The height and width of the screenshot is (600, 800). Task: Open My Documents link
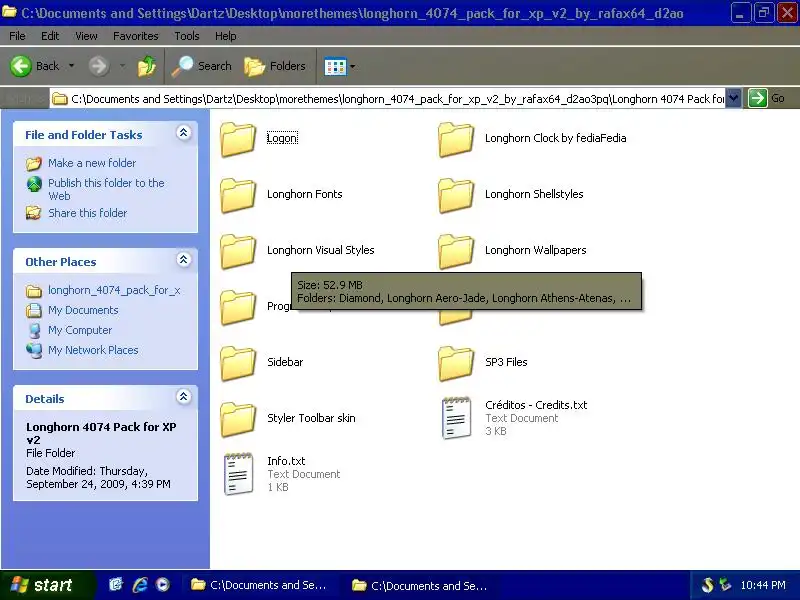pyautogui.click(x=83, y=310)
